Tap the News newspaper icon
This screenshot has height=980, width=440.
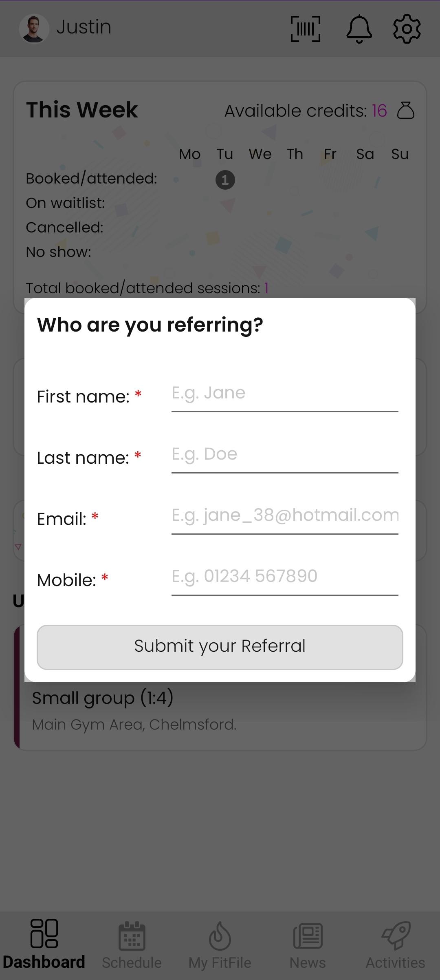308,936
